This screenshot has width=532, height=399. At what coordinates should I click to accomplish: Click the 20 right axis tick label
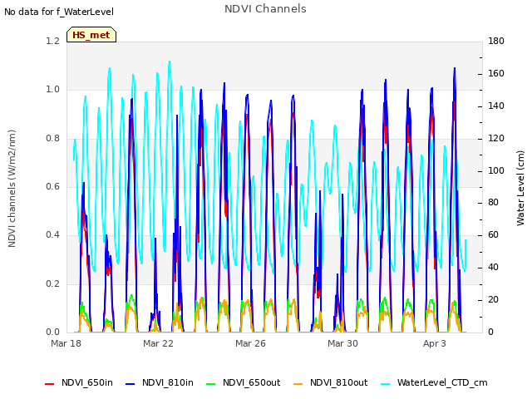tap(493, 300)
